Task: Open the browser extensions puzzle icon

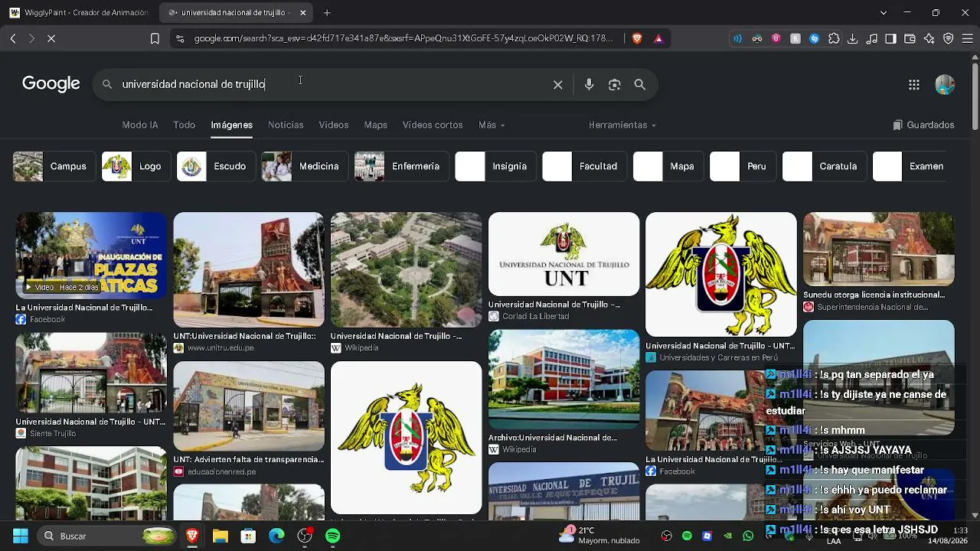Action: [834, 38]
